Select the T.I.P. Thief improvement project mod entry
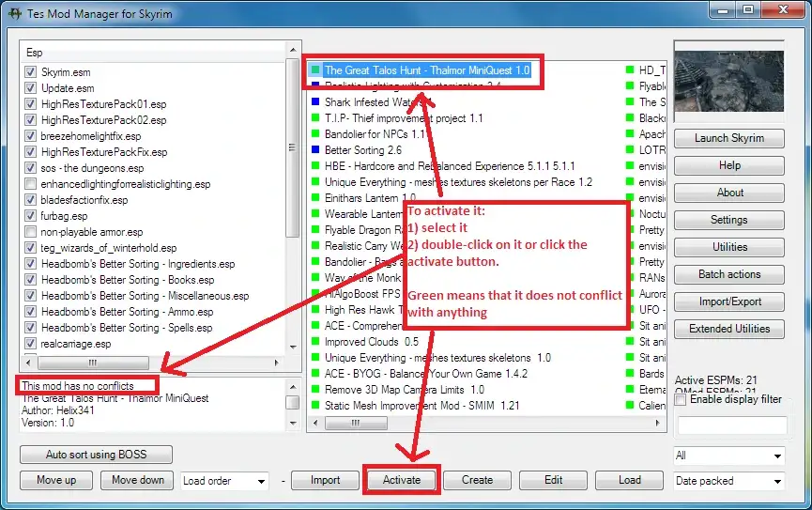This screenshot has height=510, width=812. [404, 118]
